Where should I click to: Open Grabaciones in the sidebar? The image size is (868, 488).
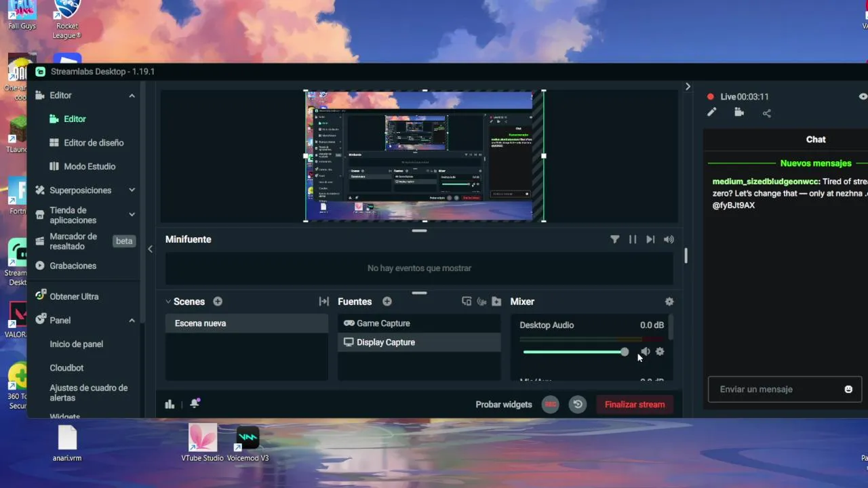pos(73,266)
